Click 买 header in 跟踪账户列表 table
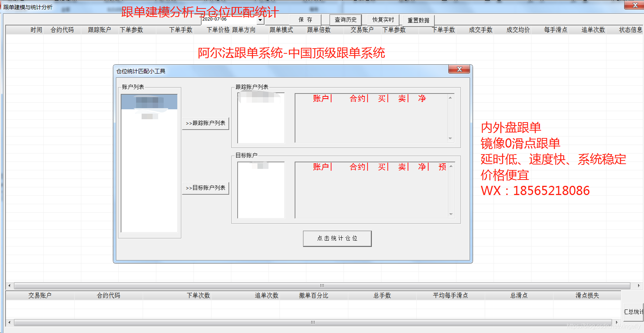644x333 pixels. click(x=382, y=99)
